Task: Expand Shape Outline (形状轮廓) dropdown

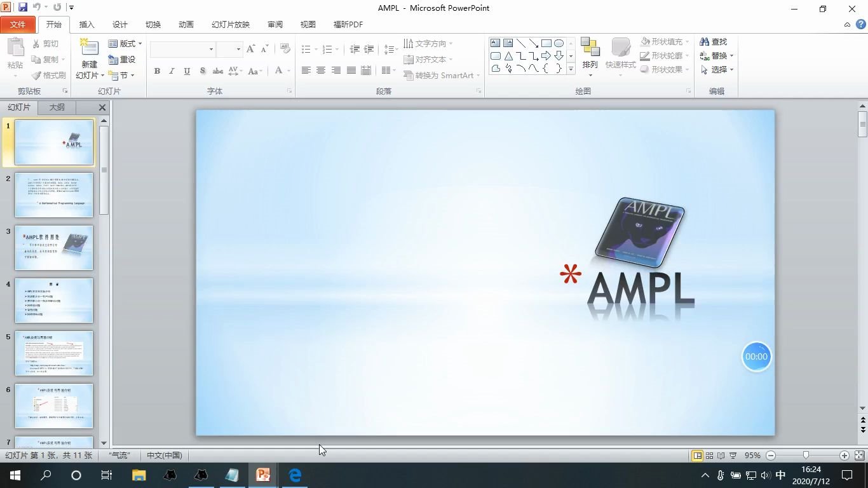Action: [688, 56]
